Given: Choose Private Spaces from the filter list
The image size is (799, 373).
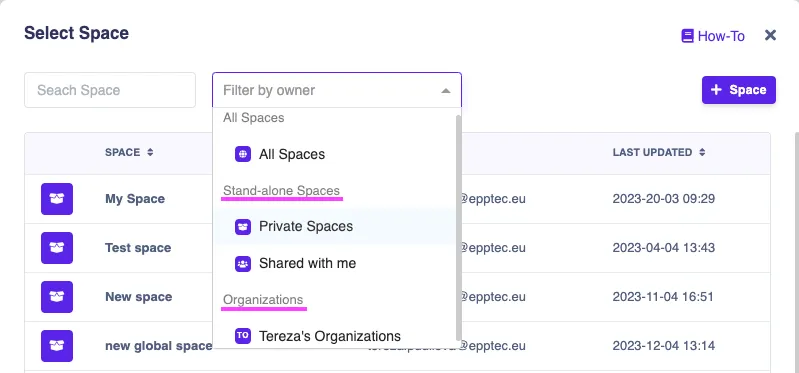Looking at the screenshot, I should coord(335,226).
